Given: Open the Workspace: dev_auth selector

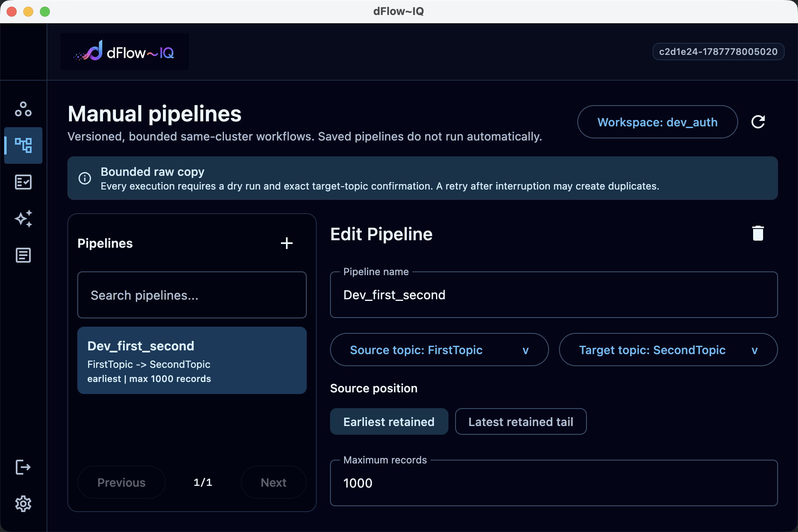Looking at the screenshot, I should click(x=658, y=122).
